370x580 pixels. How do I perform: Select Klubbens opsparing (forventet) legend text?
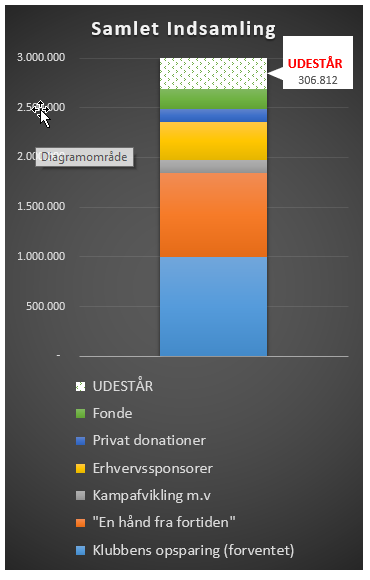(x=194, y=550)
